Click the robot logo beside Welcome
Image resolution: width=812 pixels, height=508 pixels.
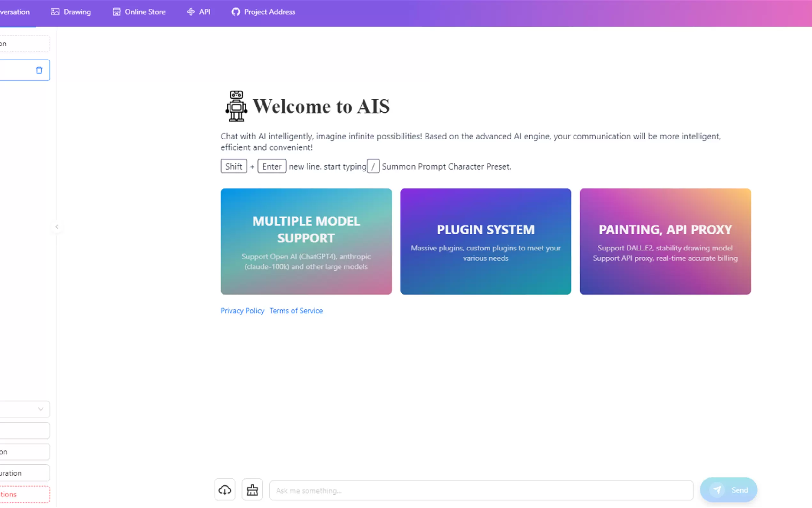236,106
